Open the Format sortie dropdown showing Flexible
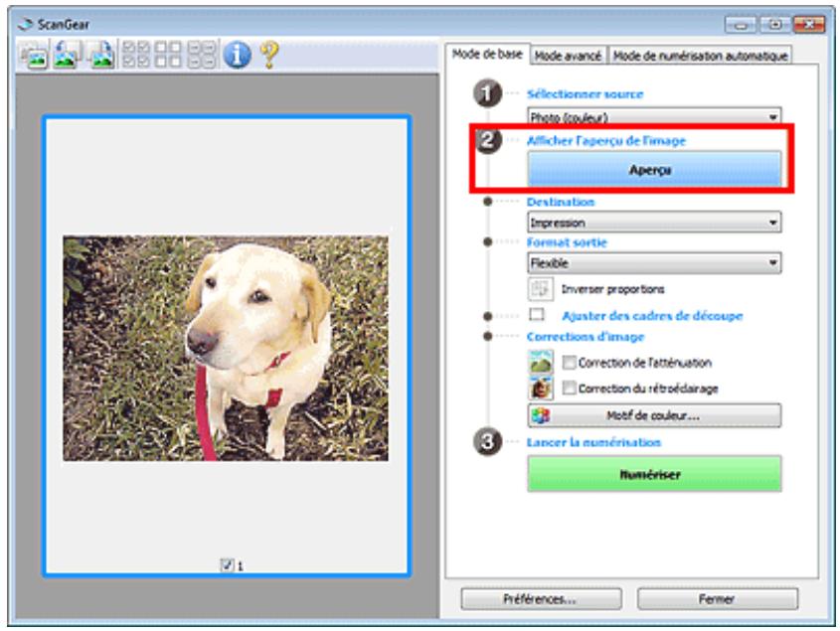 (x=653, y=262)
